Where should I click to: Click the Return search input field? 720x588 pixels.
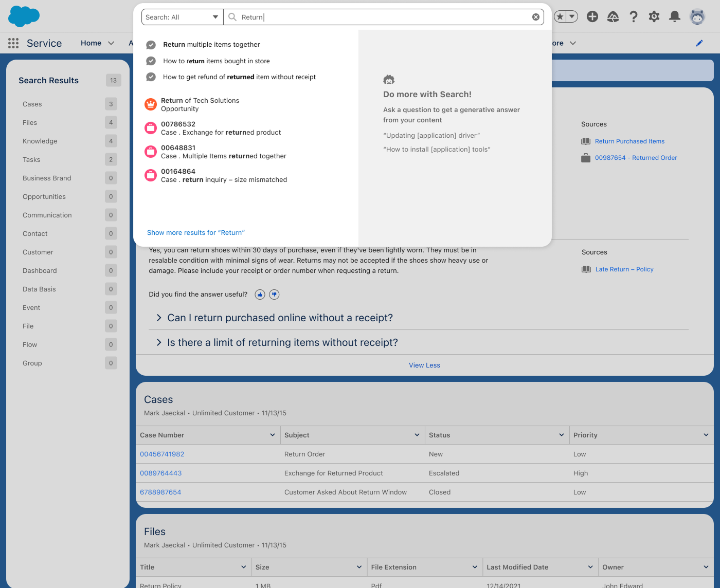tap(381, 17)
